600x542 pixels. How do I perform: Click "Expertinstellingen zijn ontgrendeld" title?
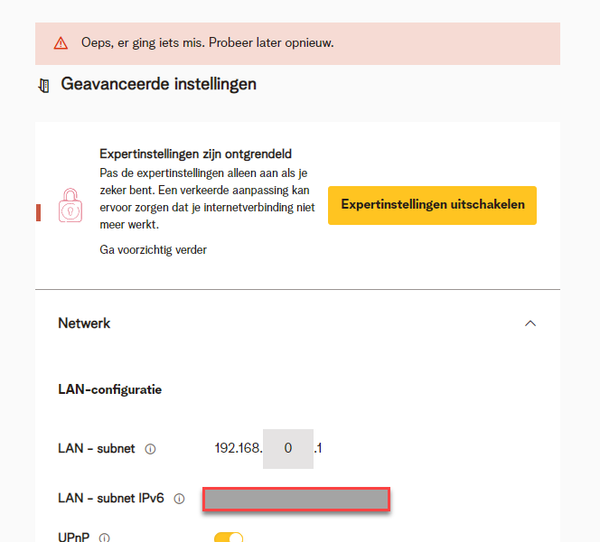(195, 154)
